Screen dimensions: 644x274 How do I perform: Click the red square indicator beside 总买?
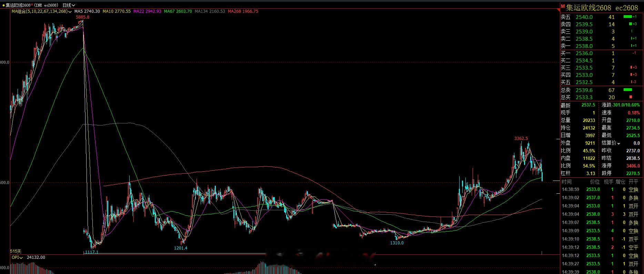coord(631,97)
